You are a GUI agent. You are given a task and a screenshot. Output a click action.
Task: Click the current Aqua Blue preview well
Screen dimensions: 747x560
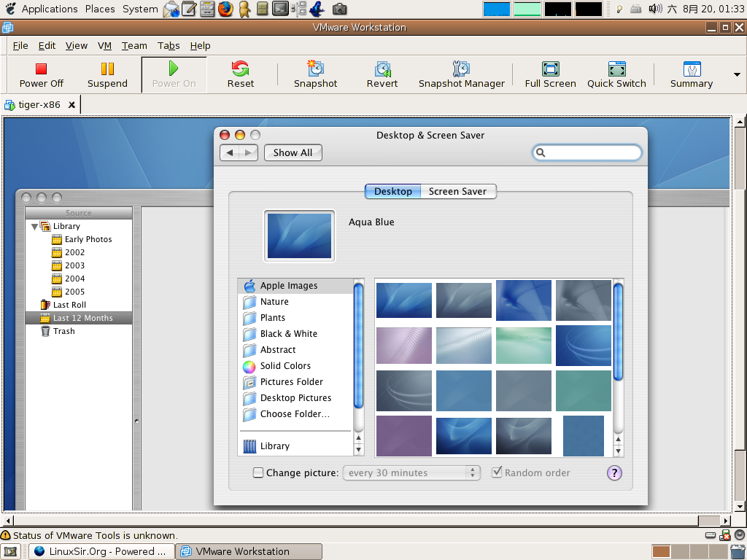pos(299,236)
